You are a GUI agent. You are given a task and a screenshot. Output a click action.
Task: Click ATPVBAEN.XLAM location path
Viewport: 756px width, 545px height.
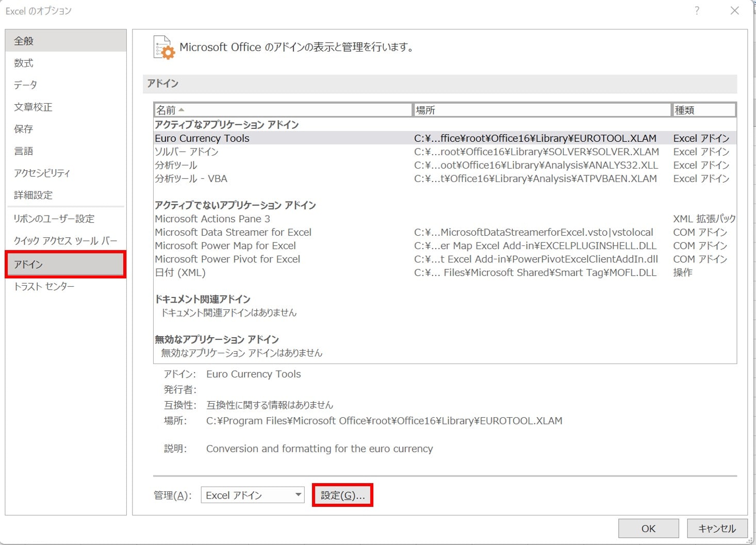pyautogui.click(x=535, y=178)
